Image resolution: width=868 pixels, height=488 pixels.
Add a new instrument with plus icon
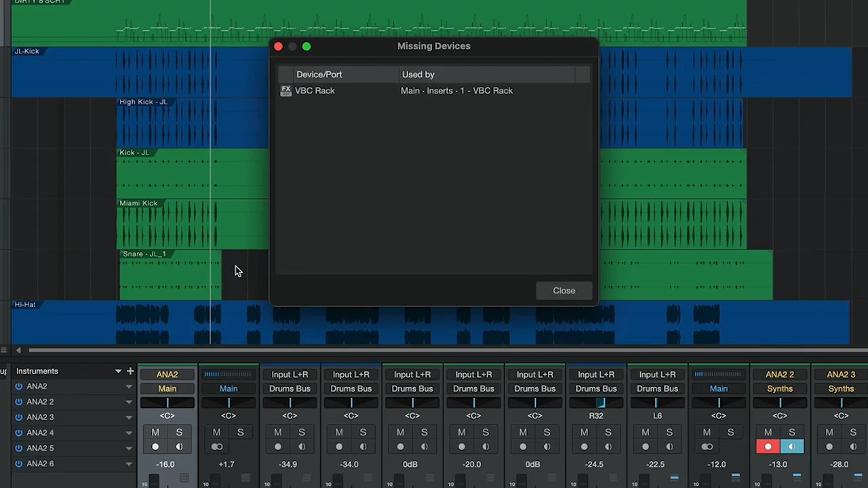coord(130,371)
